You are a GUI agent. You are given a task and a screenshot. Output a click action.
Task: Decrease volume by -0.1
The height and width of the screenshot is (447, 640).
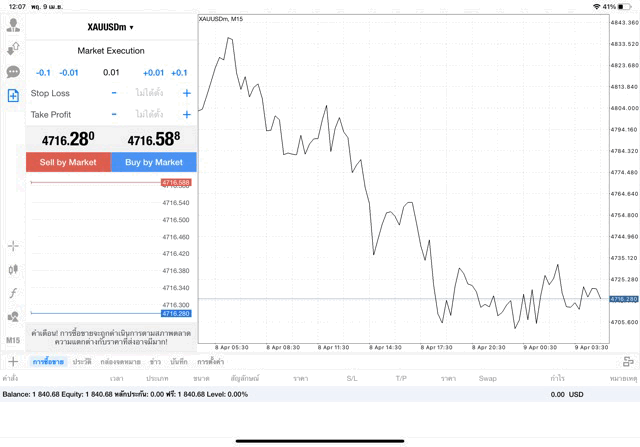coord(43,72)
